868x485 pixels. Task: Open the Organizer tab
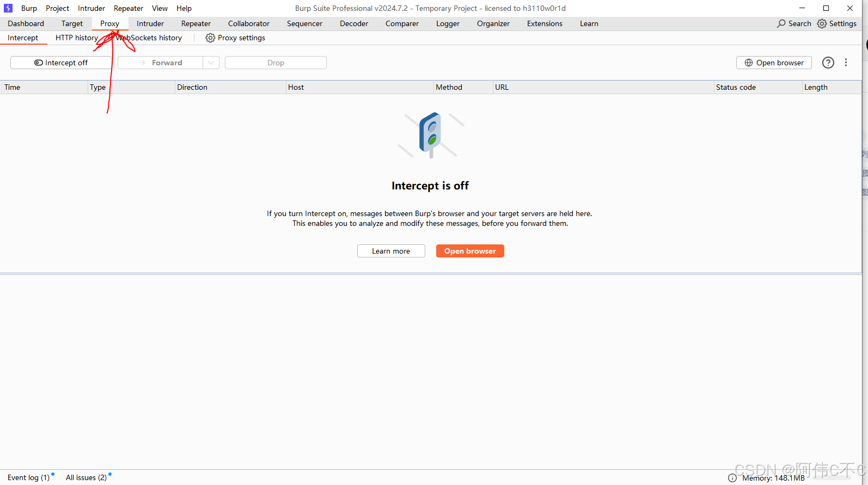point(493,23)
